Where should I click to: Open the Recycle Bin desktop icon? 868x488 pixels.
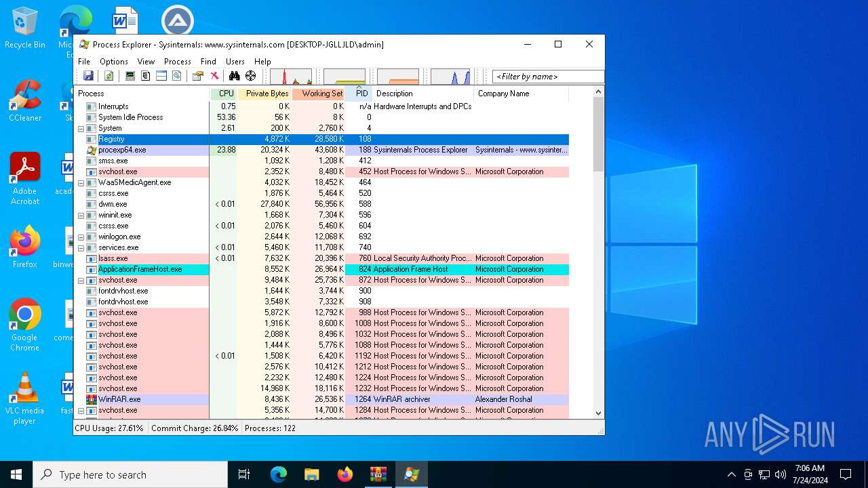25,28
